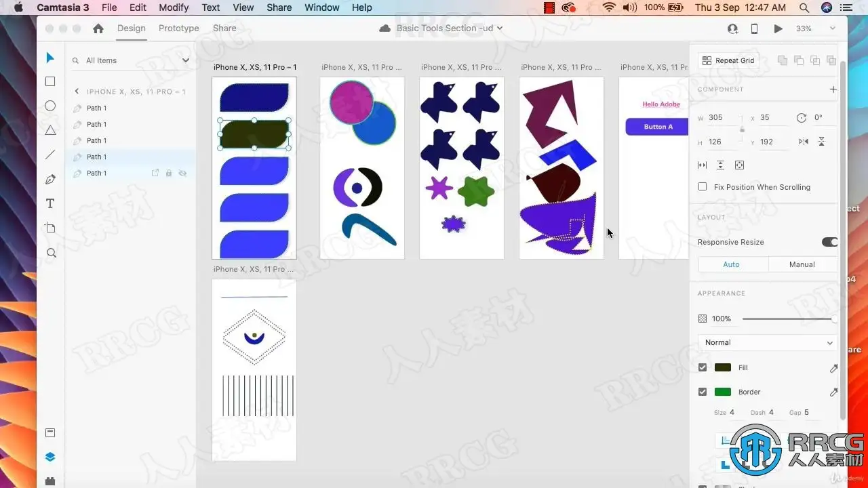Activate the Select arrow tool
Screen dimensions: 868x488
(50, 58)
